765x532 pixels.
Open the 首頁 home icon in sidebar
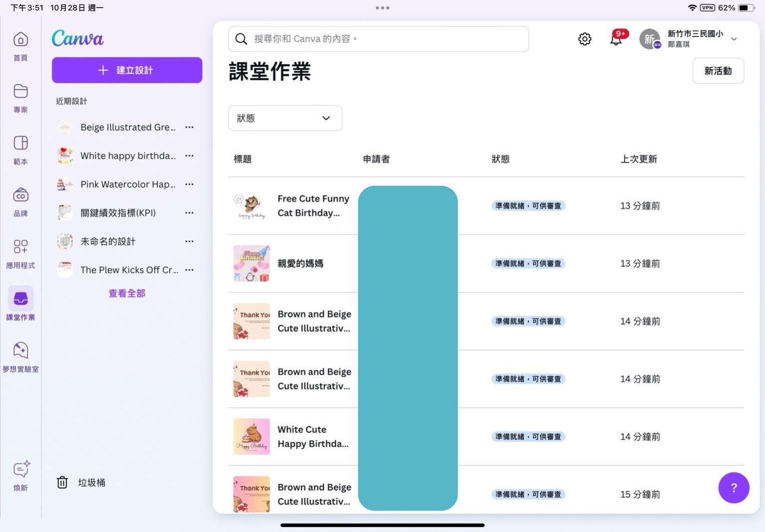20,40
